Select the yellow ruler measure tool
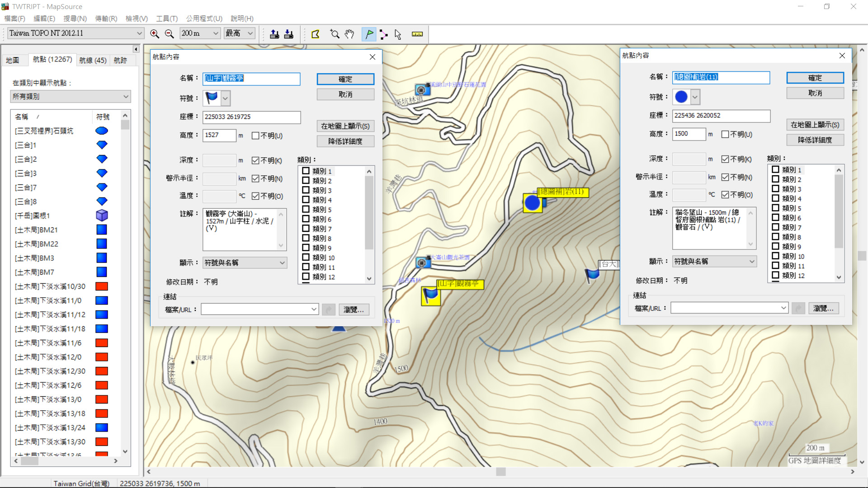The width and height of the screenshot is (868, 488). pyautogui.click(x=417, y=34)
